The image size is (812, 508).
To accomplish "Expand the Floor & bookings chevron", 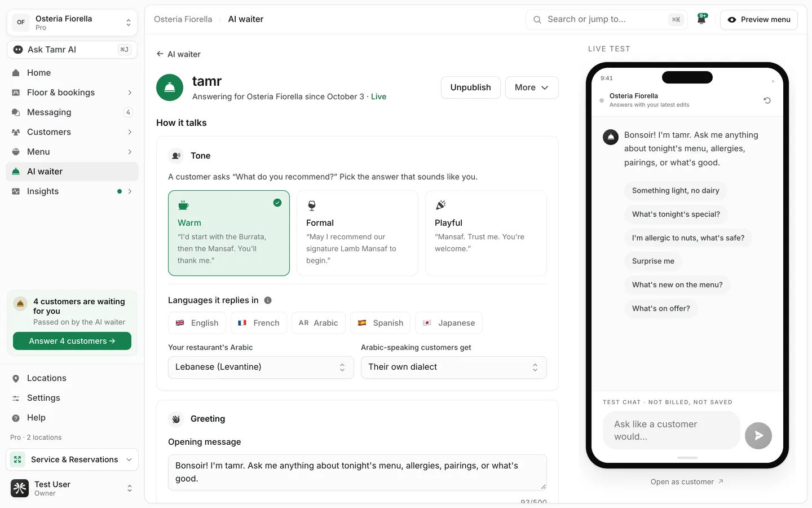I will (130, 93).
